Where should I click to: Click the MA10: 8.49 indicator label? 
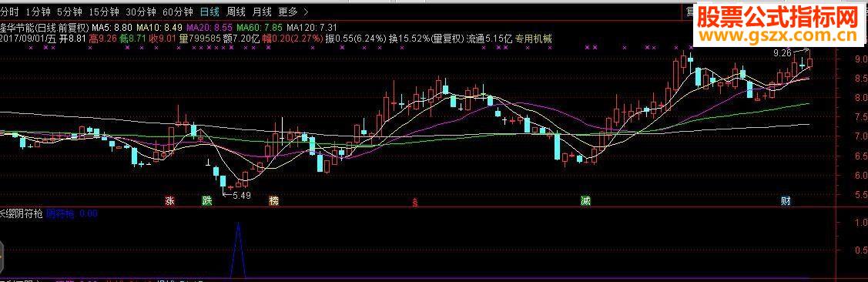point(159,27)
